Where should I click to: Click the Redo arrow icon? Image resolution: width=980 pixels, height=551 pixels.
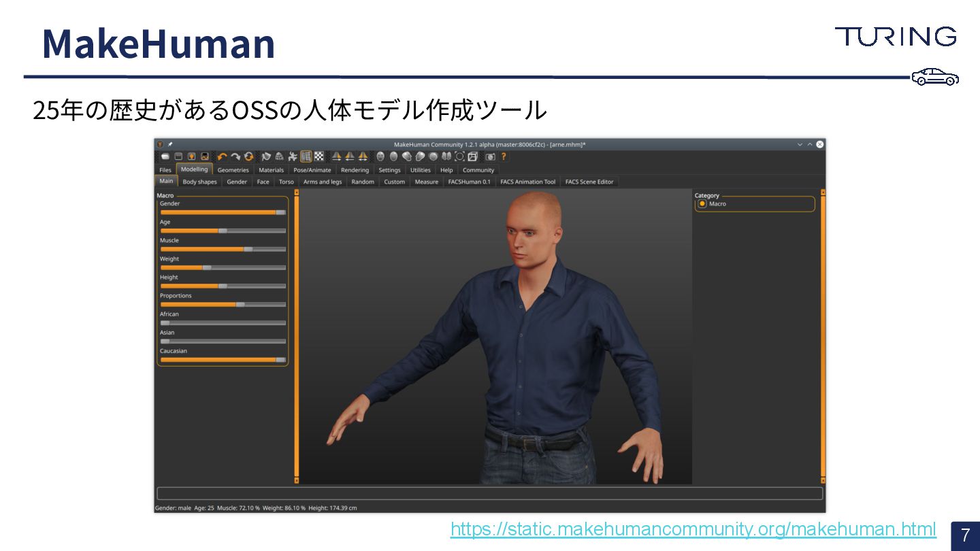235,156
